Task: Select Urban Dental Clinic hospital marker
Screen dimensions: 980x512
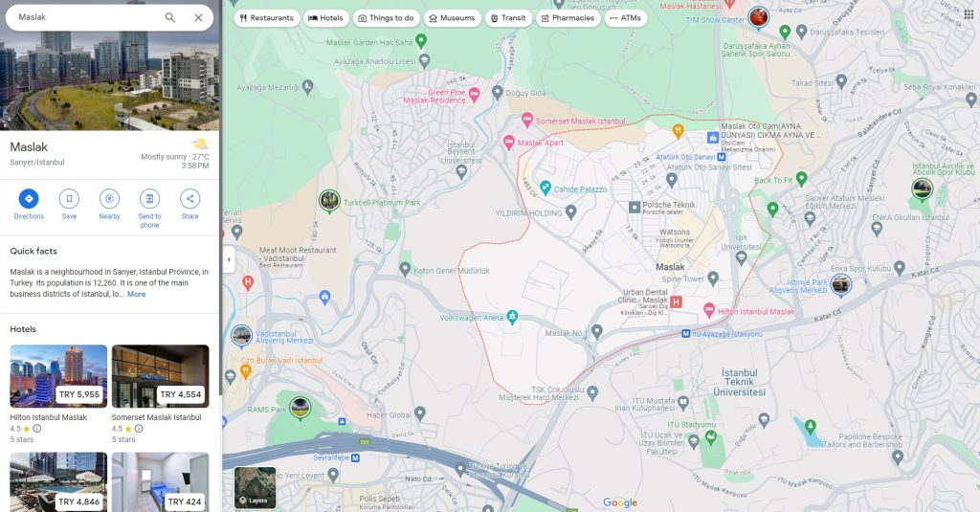Action: pos(676,302)
